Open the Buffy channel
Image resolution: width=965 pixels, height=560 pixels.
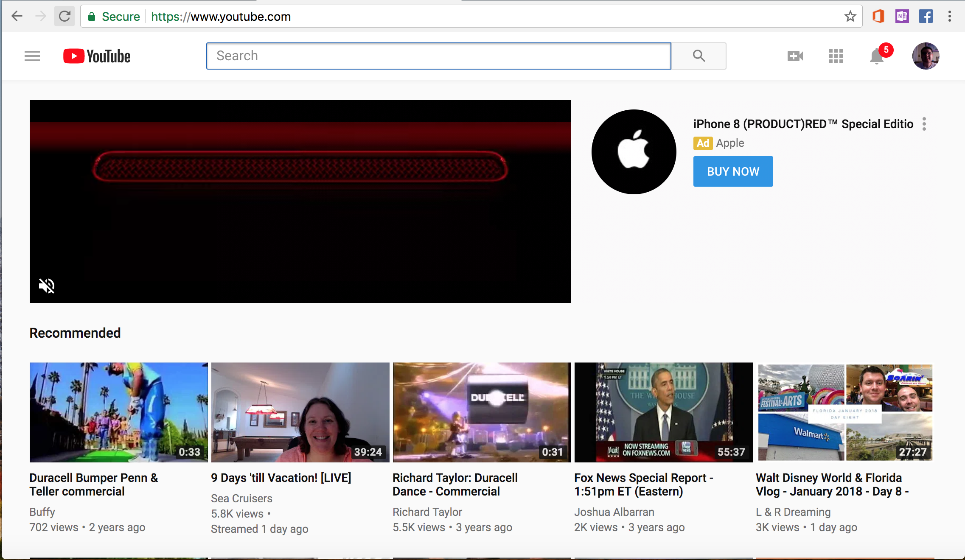pyautogui.click(x=42, y=512)
